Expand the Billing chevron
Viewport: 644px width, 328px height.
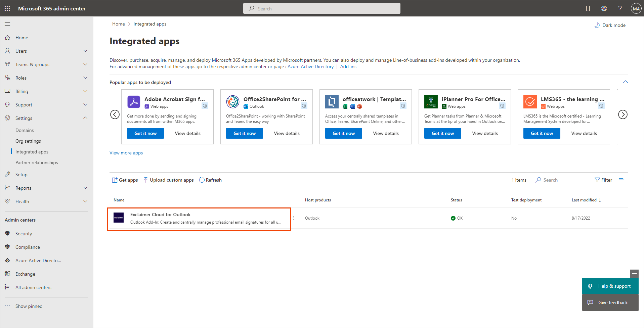pos(85,91)
